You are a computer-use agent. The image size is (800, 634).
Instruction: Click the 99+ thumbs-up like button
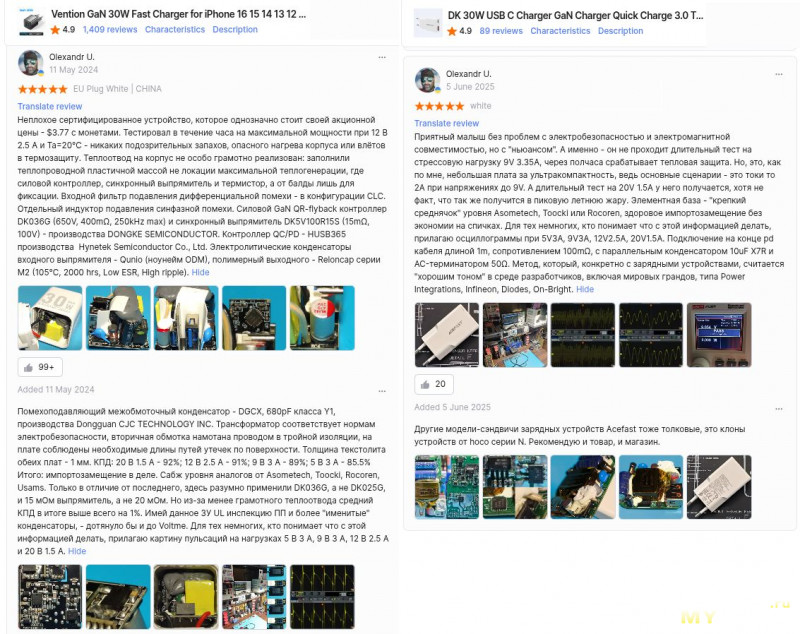[40, 367]
